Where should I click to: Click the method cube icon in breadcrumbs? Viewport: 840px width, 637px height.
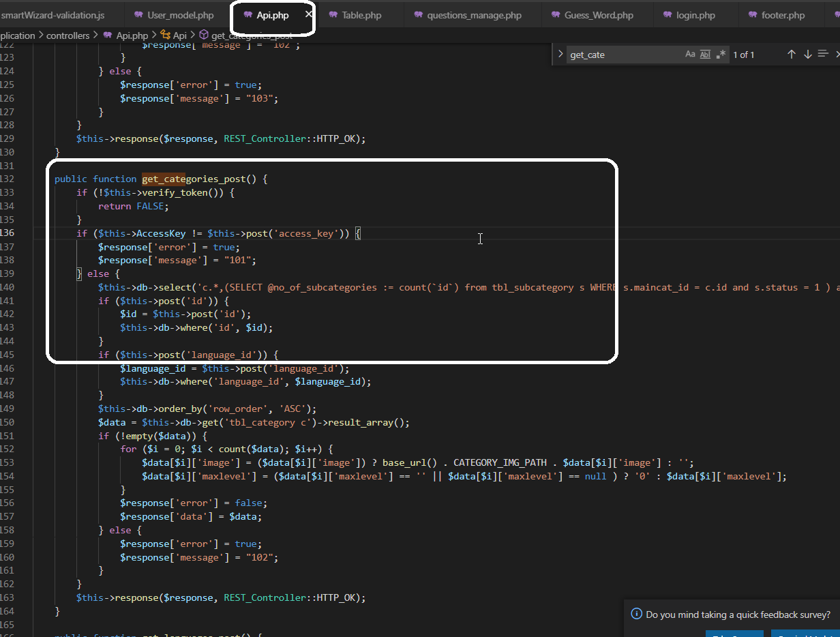(204, 35)
